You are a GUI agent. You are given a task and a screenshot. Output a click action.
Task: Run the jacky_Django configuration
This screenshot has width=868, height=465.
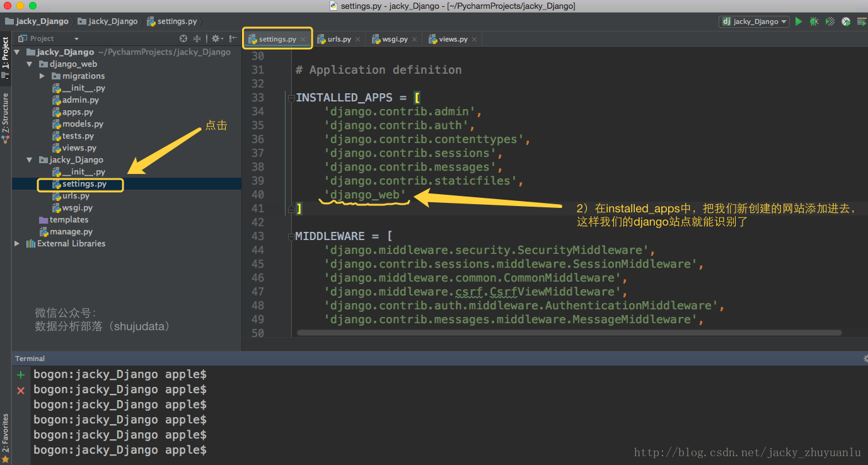799,21
